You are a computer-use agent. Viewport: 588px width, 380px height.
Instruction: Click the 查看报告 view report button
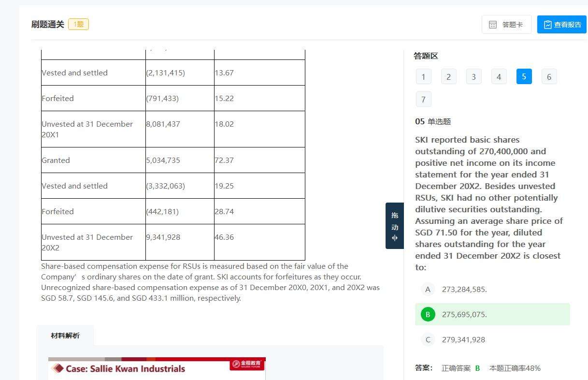tap(562, 24)
